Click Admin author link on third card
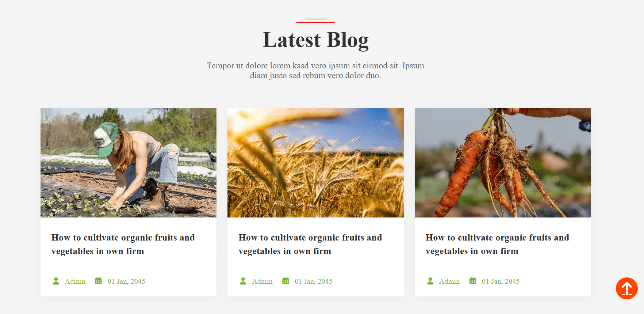This screenshot has width=644, height=314. 449,281
